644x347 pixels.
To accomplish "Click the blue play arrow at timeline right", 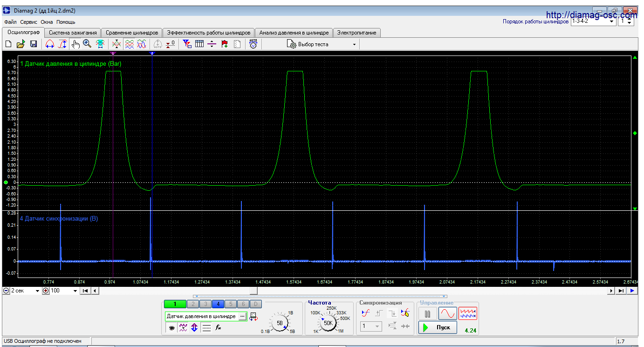I will point(632,291).
